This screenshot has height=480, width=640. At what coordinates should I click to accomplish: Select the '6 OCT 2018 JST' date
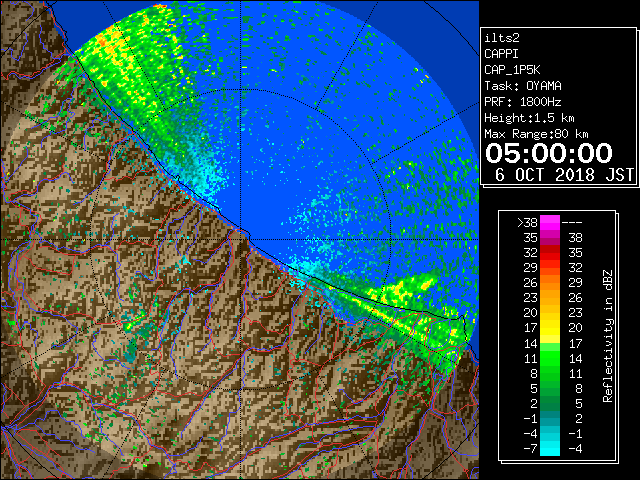[x=564, y=175]
